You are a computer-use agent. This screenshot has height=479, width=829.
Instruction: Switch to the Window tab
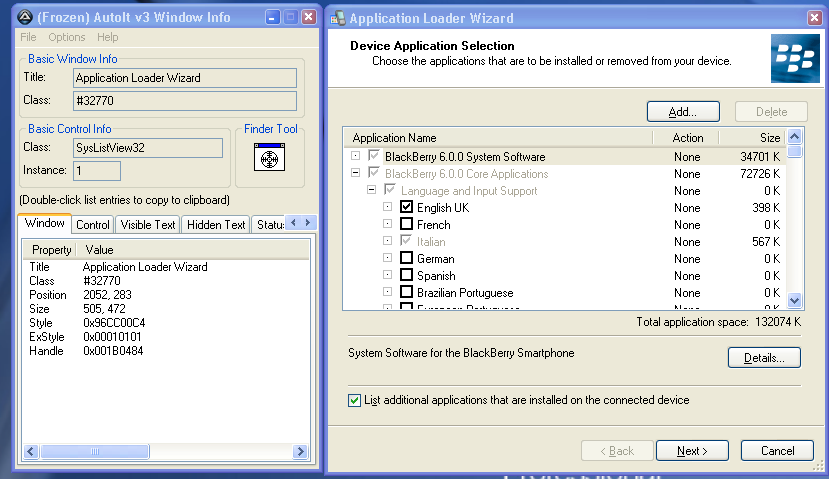coord(44,223)
